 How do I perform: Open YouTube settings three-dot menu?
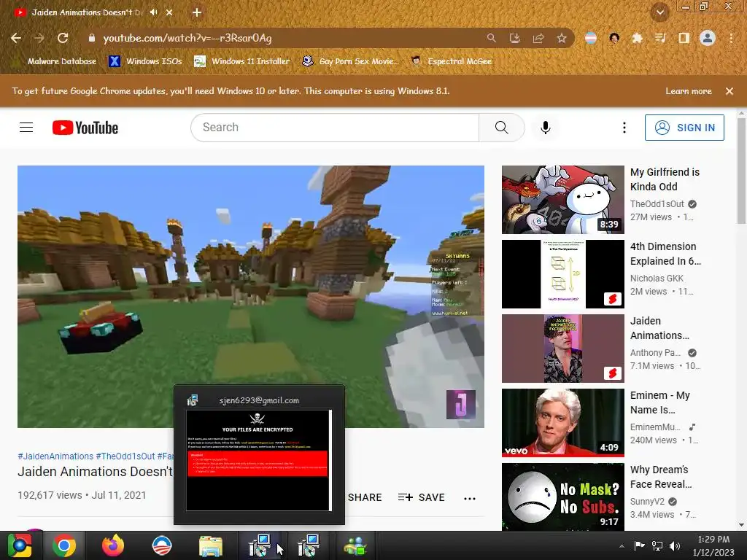pyautogui.click(x=624, y=127)
